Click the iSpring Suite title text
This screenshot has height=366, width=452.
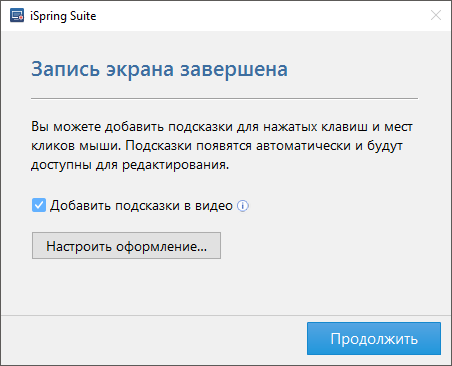[x=63, y=16]
